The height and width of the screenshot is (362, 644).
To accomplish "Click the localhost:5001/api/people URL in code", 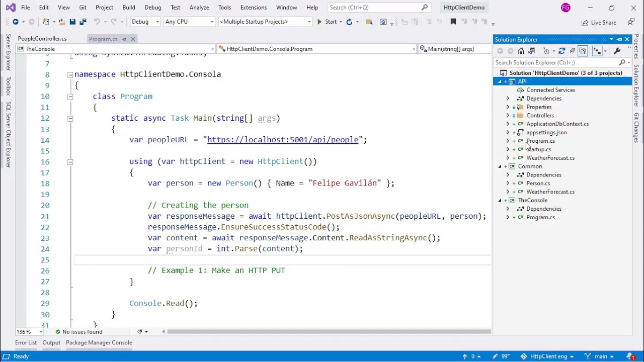I will click(283, 140).
